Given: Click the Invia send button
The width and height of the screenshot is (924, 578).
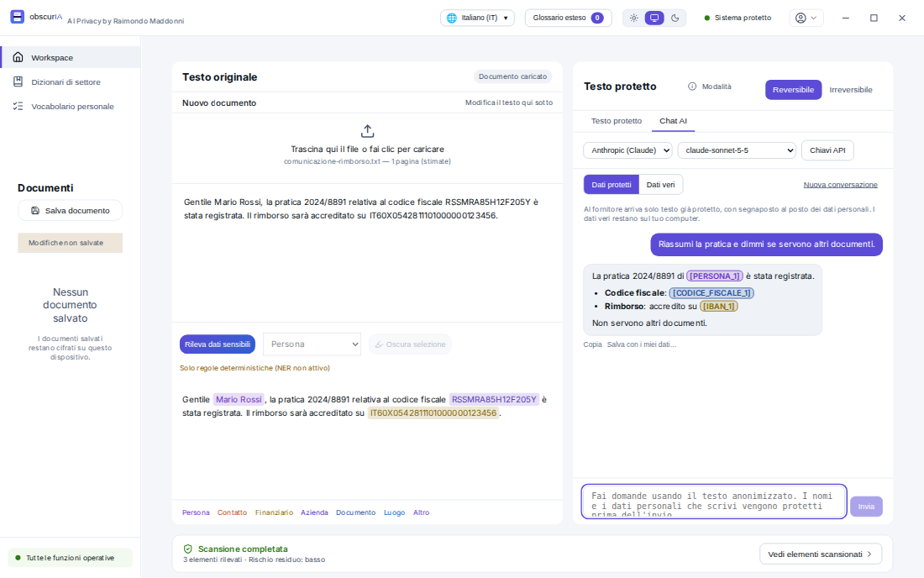Looking at the screenshot, I should click(x=866, y=506).
